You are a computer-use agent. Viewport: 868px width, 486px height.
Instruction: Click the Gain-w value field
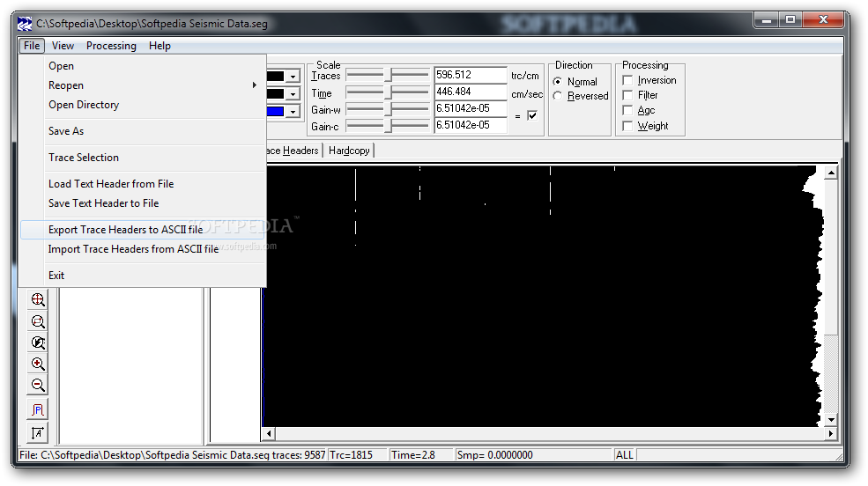(x=471, y=108)
